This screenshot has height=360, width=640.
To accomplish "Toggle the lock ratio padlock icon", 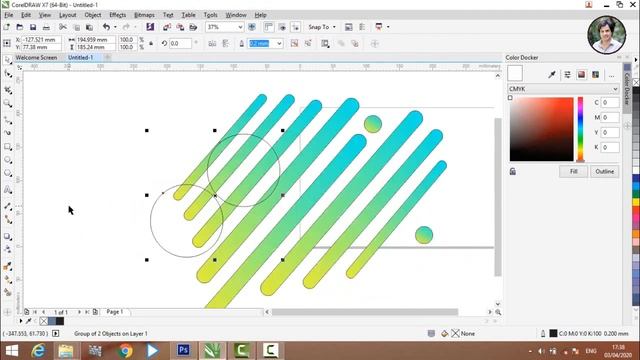I will click(151, 43).
